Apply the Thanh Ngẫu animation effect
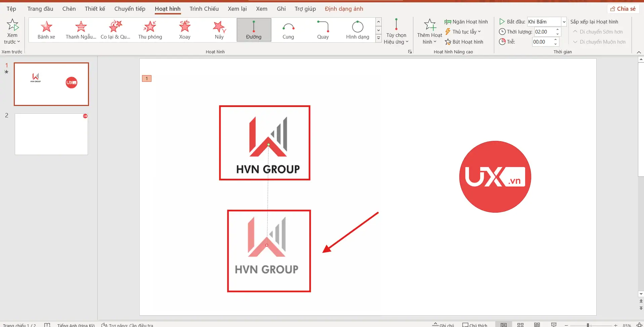 tap(81, 30)
